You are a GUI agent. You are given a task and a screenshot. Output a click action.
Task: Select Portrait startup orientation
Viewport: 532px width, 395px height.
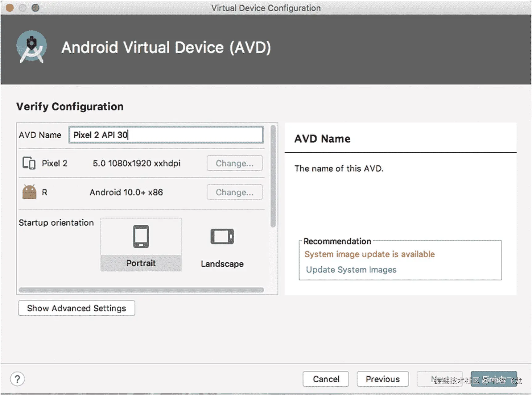pyautogui.click(x=141, y=244)
